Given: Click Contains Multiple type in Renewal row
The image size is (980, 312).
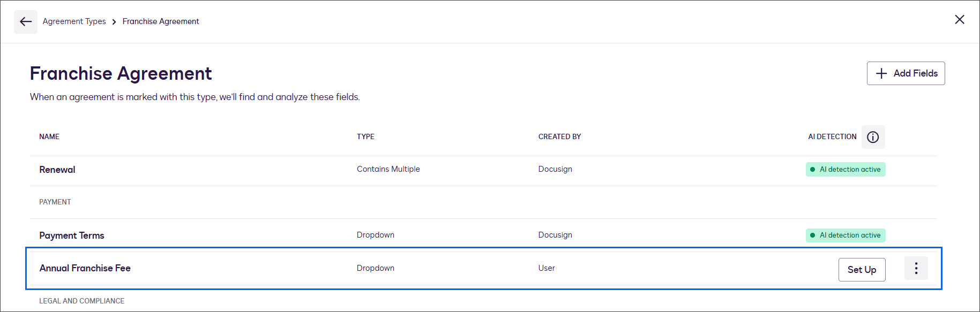Looking at the screenshot, I should [x=388, y=169].
